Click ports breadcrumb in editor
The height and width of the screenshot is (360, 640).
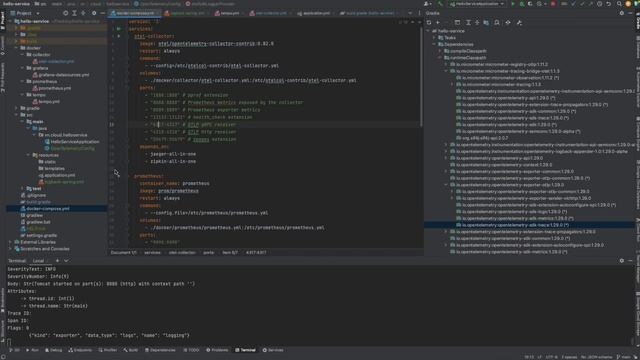coord(209,252)
